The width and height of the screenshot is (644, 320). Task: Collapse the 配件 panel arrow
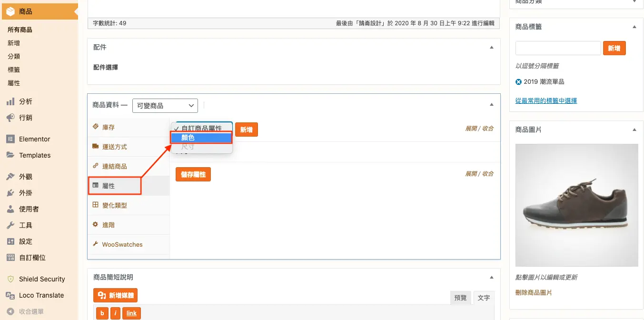click(x=492, y=47)
